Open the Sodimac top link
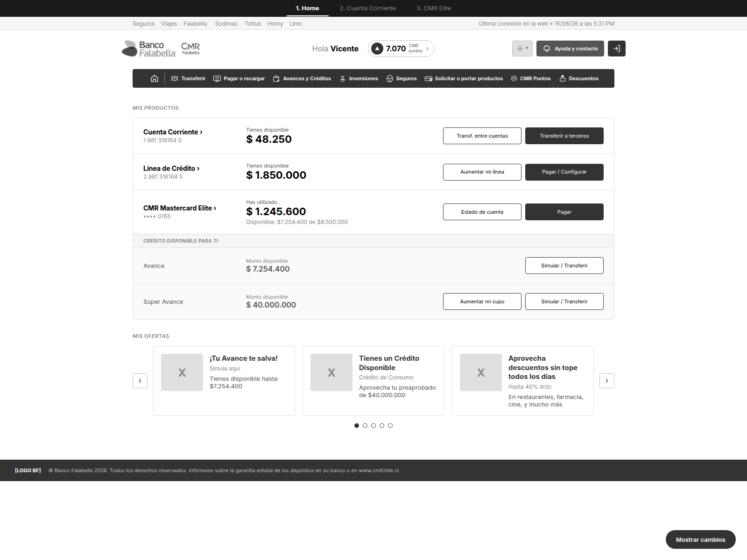The image size is (747, 560). 226,24
